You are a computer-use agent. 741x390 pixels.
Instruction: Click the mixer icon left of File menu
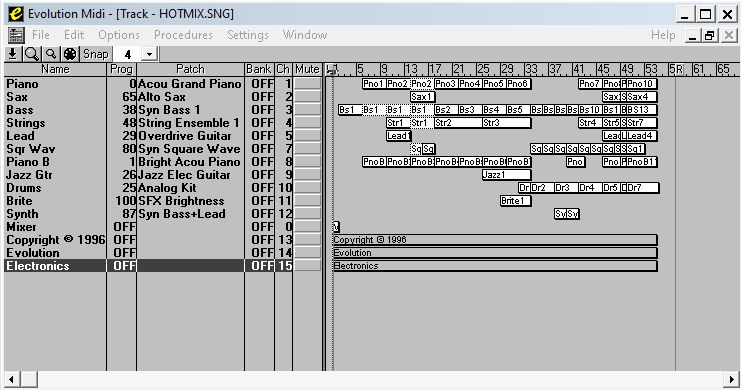click(16, 35)
